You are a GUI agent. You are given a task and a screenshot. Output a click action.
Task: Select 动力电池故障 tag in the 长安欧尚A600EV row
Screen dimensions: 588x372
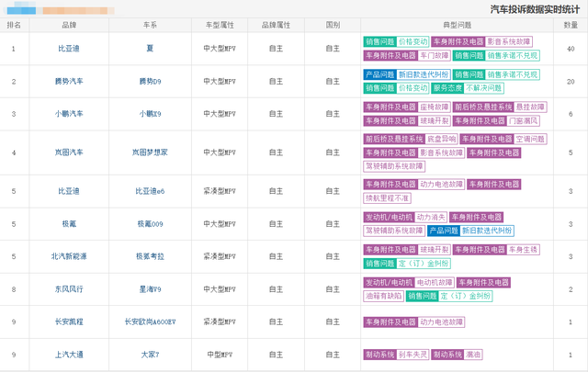[441, 321]
